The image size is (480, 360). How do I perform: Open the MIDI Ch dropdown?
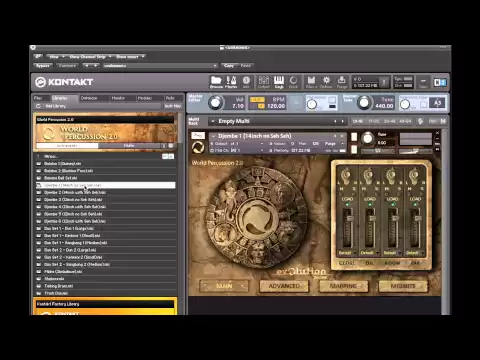(x=237, y=151)
